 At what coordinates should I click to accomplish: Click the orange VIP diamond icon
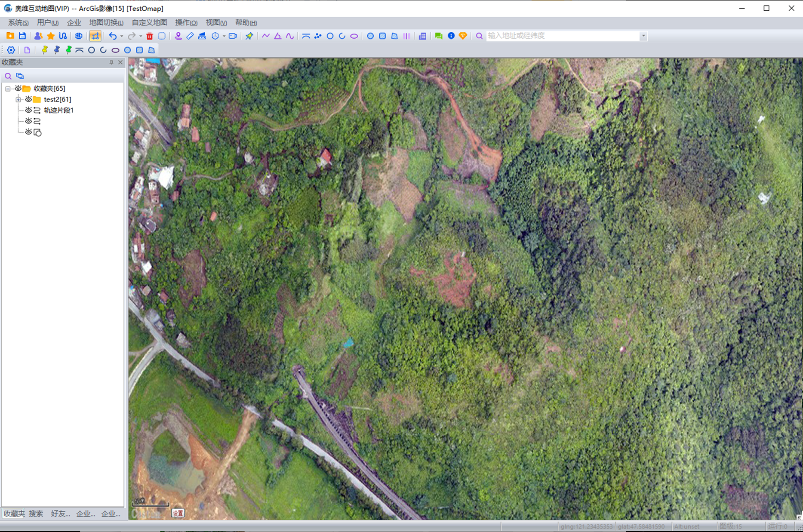click(463, 36)
